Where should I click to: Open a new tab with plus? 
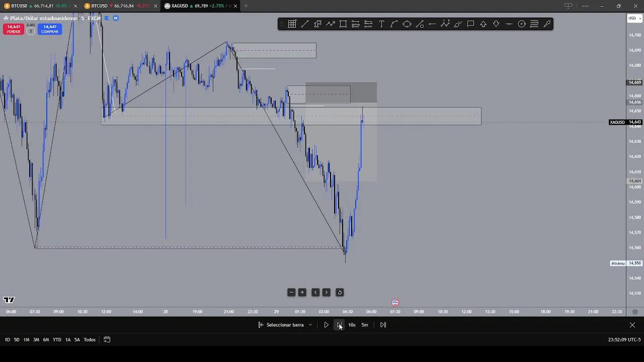pyautogui.click(x=246, y=6)
